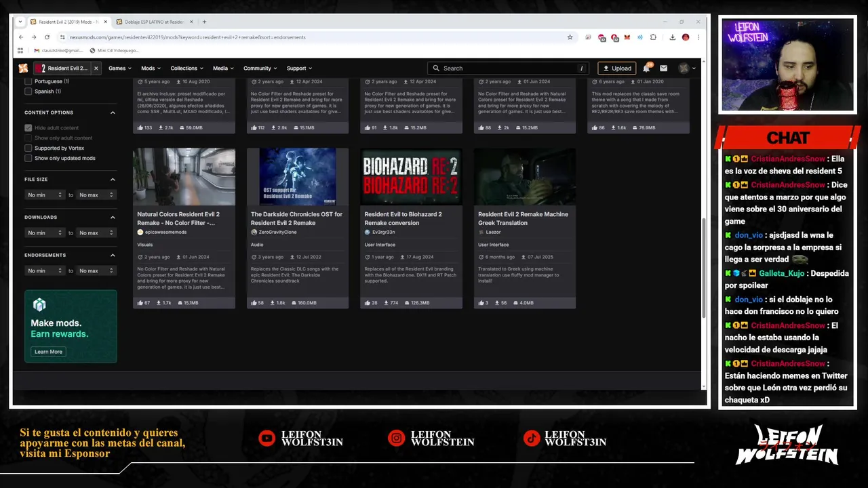This screenshot has height=488, width=868.
Task: Open the notifications bell
Action: click(647, 68)
